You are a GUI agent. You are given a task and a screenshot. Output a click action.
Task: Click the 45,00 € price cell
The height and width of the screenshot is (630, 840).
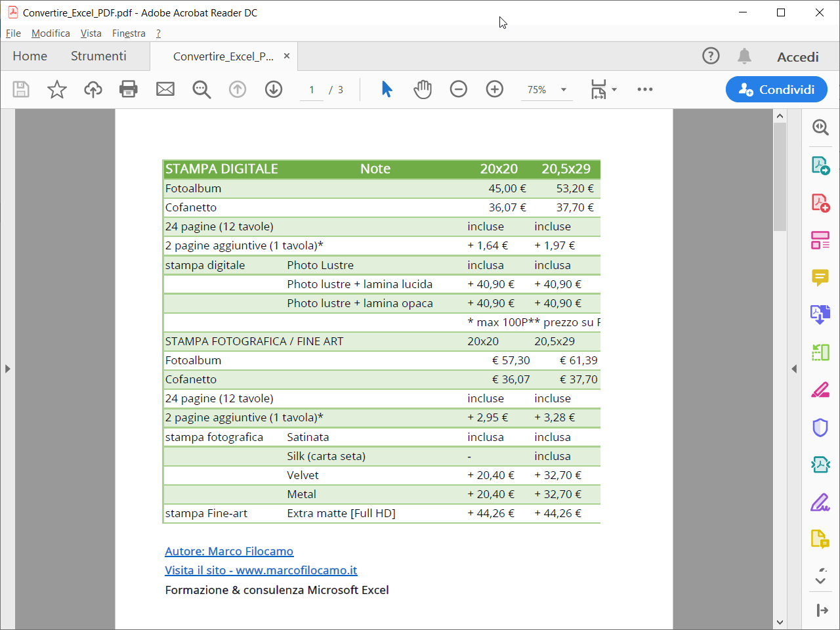click(x=507, y=188)
